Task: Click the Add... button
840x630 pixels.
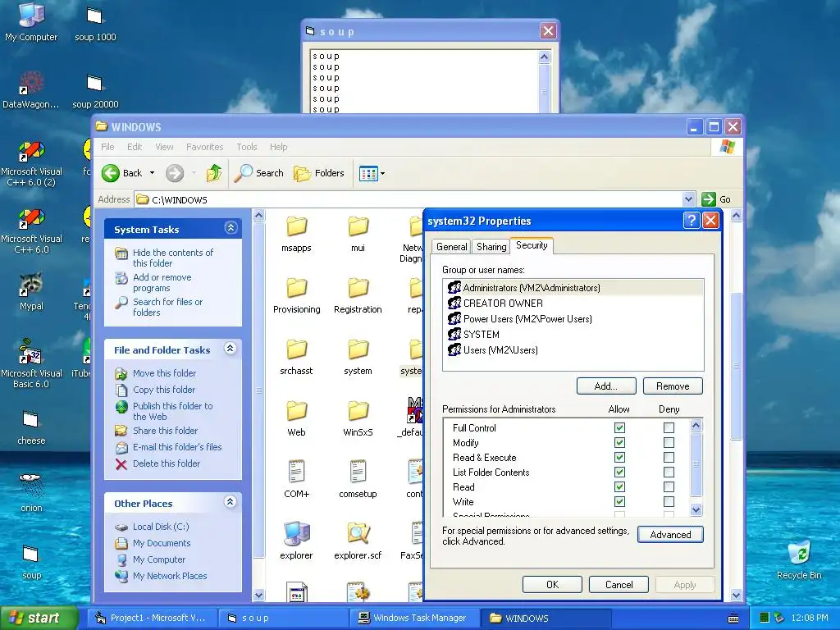Action: pos(606,386)
